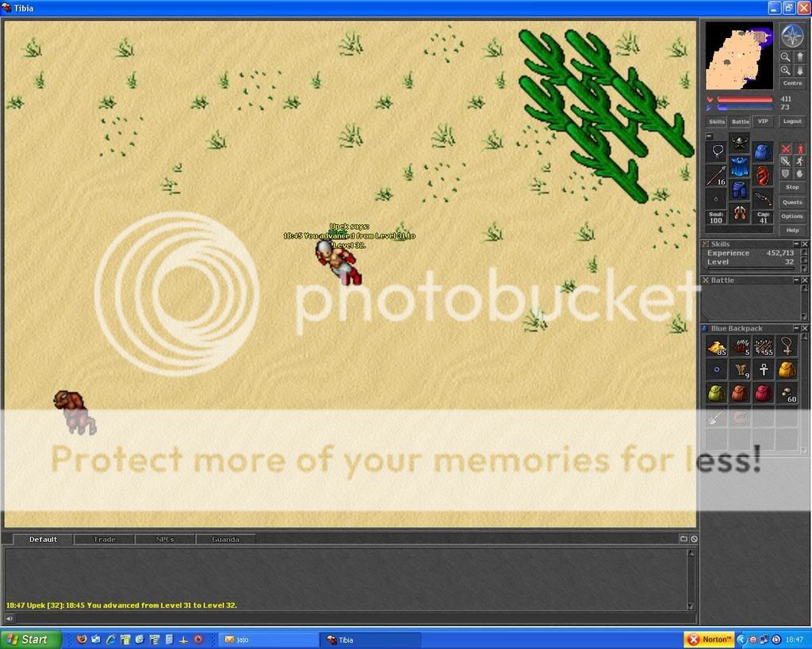812x649 pixels.
Task: Click the chat input field
Action: point(355,618)
